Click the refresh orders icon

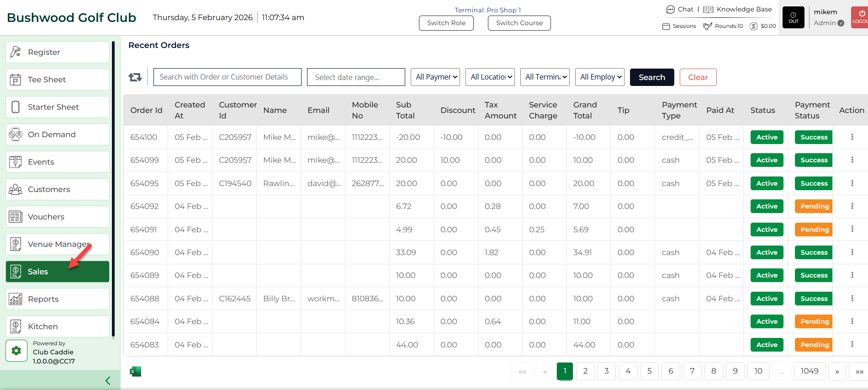click(135, 77)
